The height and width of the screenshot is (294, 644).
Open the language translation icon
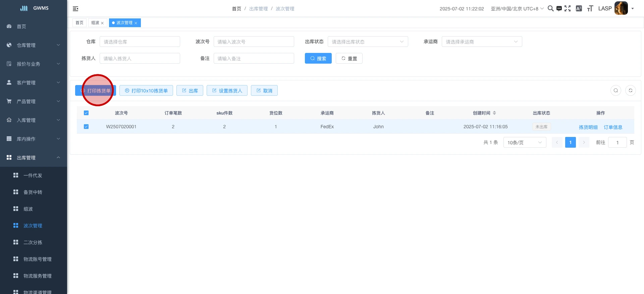579,9
